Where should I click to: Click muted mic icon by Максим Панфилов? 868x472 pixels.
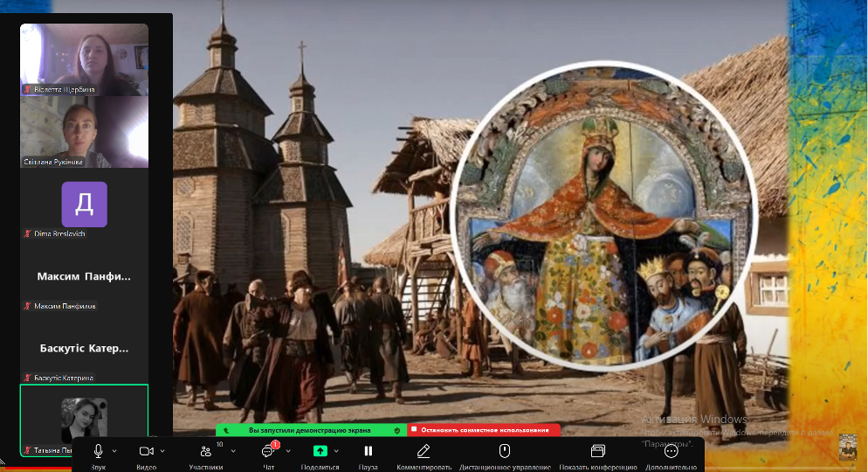click(x=26, y=306)
